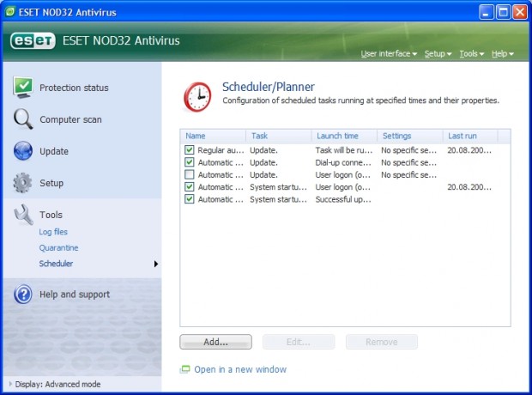Click the Edit... button
532x395 pixels.
click(x=299, y=342)
